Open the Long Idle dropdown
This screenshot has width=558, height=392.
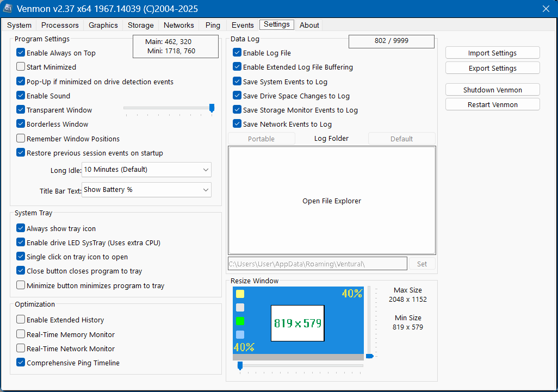(x=146, y=170)
